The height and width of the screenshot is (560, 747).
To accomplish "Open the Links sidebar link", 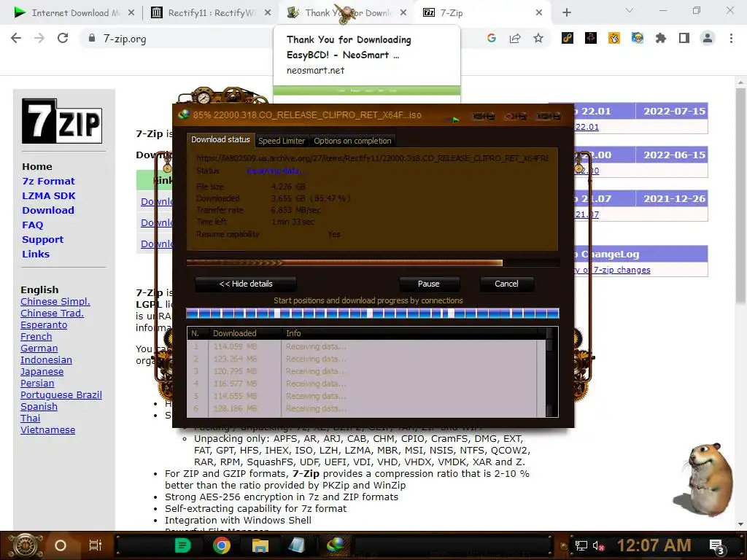I will point(36,254).
